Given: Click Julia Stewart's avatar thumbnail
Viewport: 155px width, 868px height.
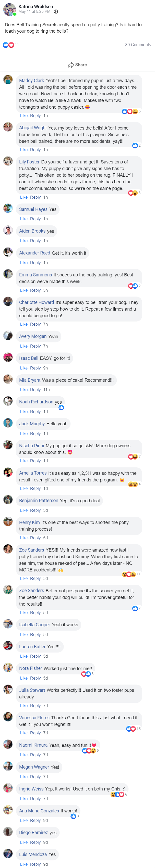Looking at the screenshot, I should [8, 690].
